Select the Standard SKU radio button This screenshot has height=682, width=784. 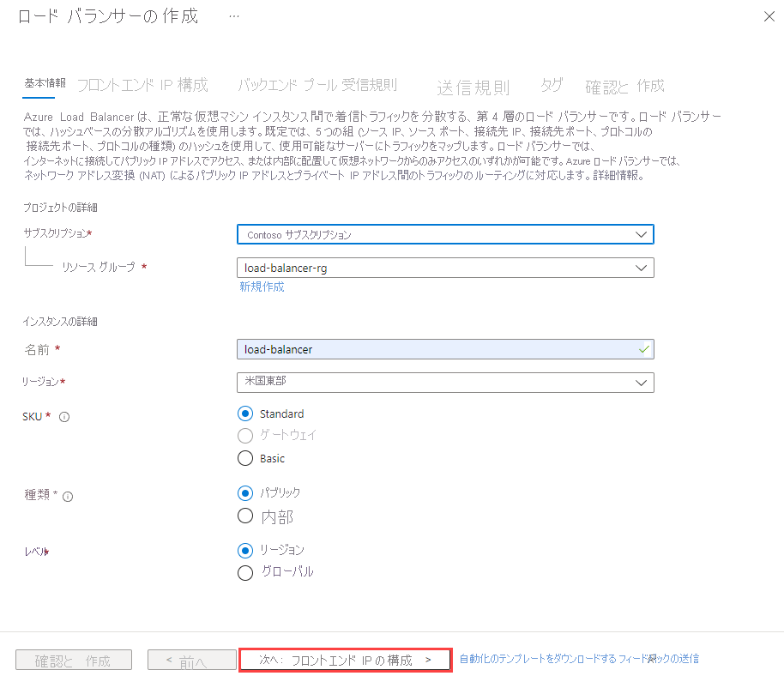tap(245, 414)
